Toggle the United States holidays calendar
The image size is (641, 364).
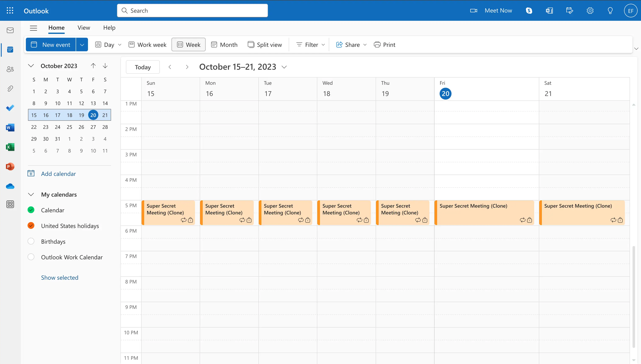[31, 225]
